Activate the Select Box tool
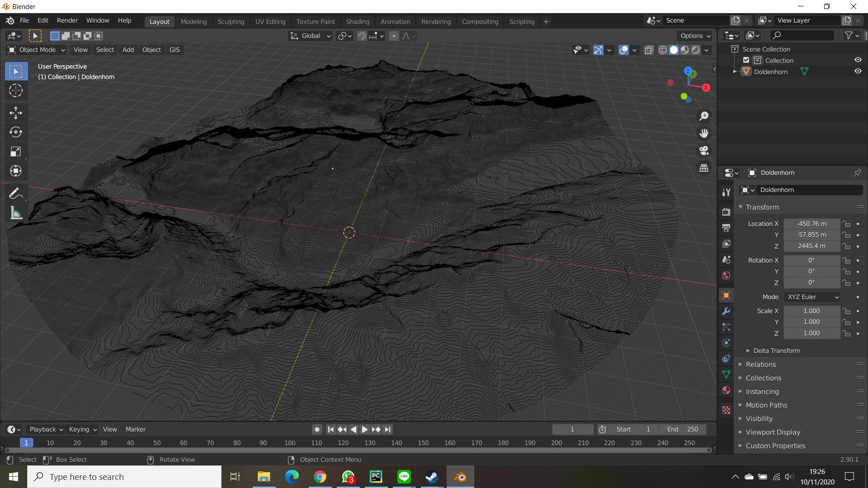 click(x=16, y=71)
